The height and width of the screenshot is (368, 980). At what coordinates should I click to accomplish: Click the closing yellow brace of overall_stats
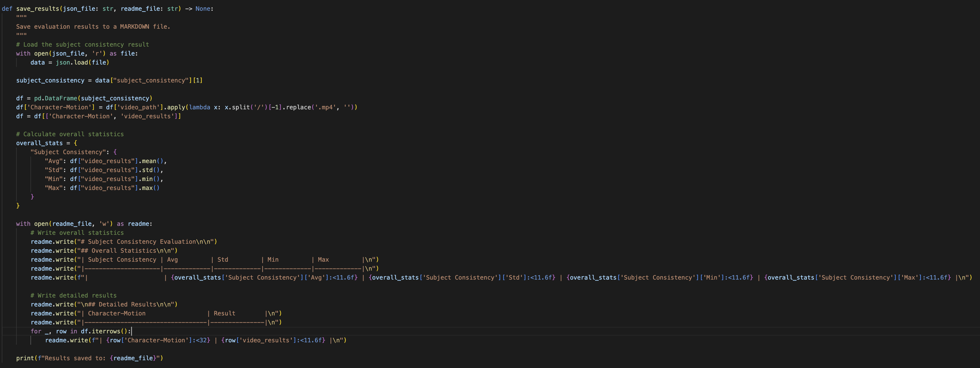(x=18, y=206)
